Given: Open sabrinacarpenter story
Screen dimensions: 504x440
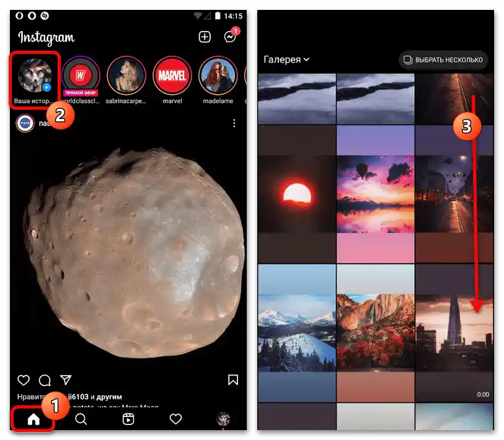Looking at the screenshot, I should [126, 76].
